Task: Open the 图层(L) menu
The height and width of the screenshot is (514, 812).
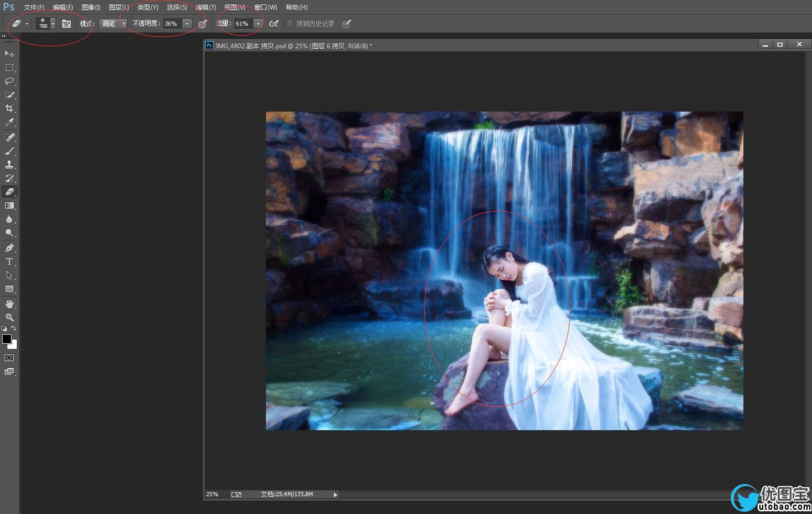Action: coord(119,7)
